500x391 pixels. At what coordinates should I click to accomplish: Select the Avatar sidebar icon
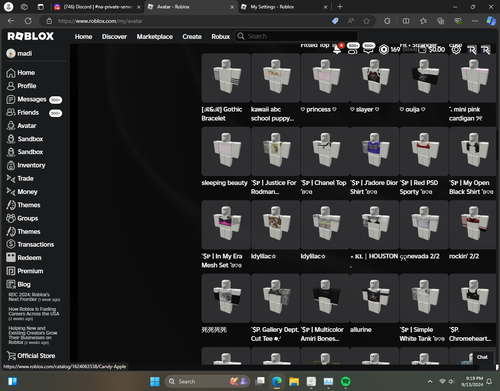[11, 126]
